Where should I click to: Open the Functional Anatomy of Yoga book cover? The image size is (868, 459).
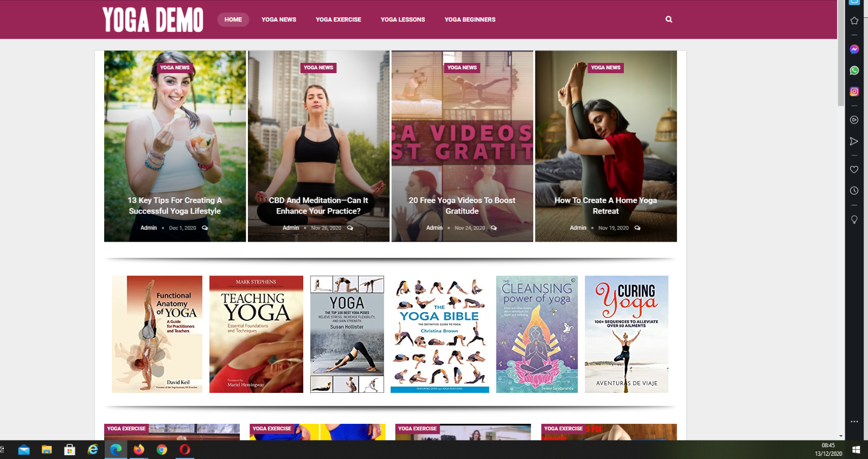(157, 334)
